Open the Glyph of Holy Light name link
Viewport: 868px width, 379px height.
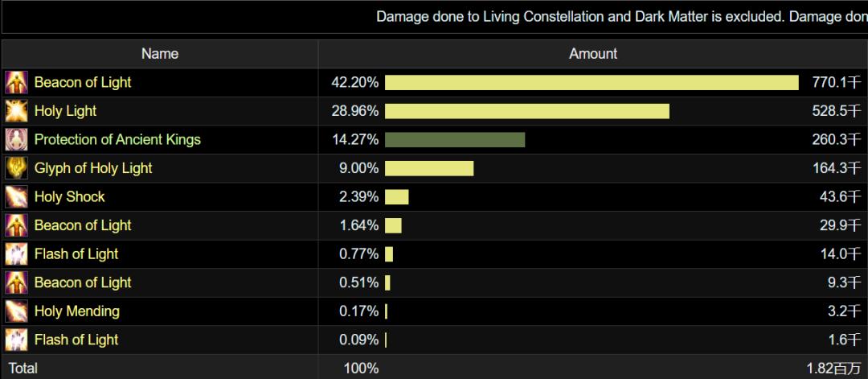coord(93,168)
